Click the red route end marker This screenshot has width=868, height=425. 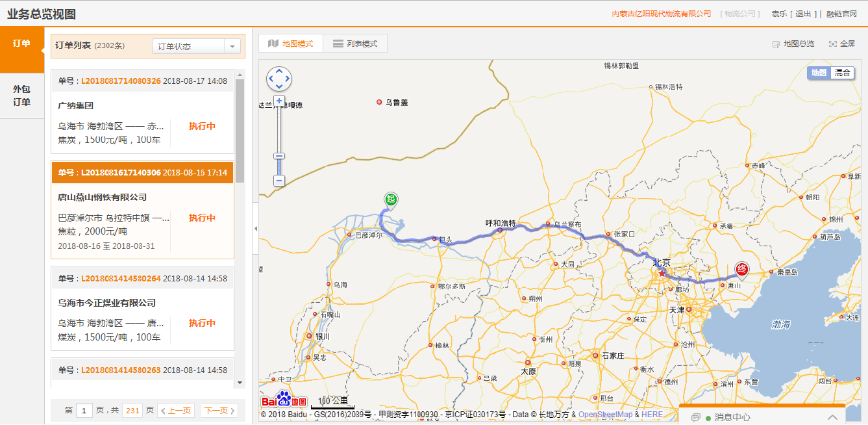(x=741, y=270)
